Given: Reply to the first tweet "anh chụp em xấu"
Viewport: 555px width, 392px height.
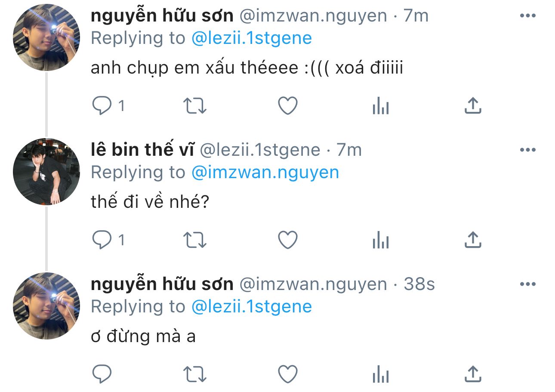Looking at the screenshot, I should tap(102, 105).
